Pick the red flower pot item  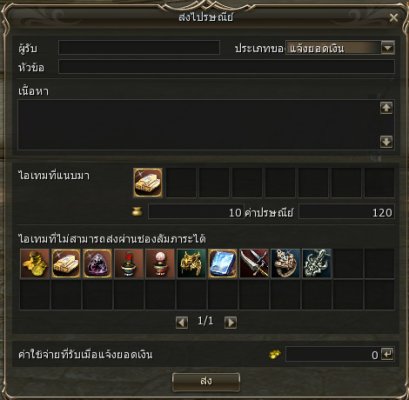[129, 263]
